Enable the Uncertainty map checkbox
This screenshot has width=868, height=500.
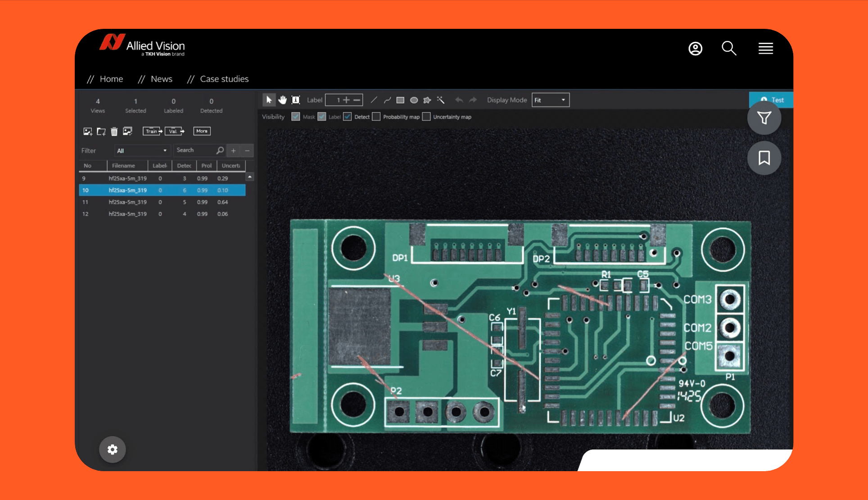point(426,117)
